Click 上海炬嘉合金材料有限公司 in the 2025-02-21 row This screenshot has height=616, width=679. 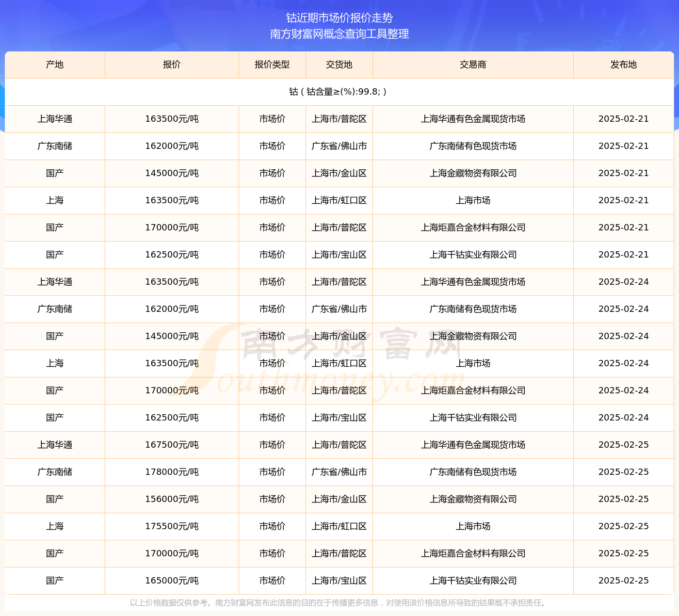(x=473, y=227)
